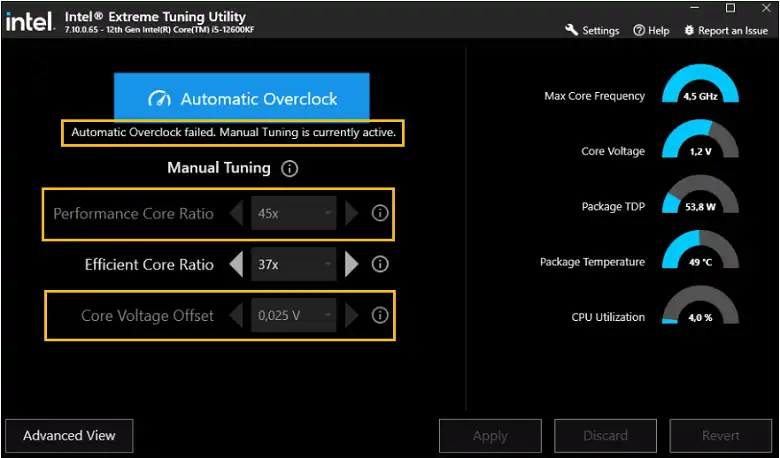Click the Discard button
780x458 pixels.
tap(605, 436)
